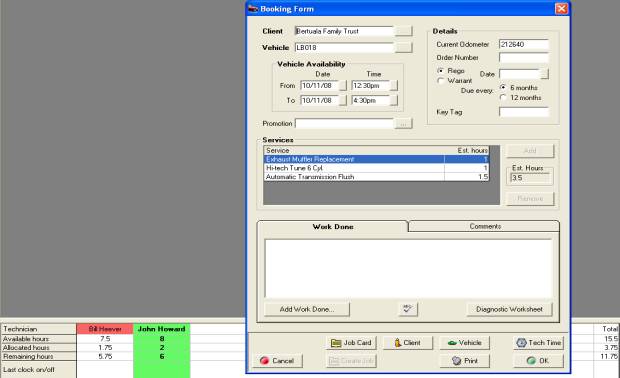This screenshot has width=620, height=378.
Task: Open the Diagnostic Worksheet
Action: [509, 309]
